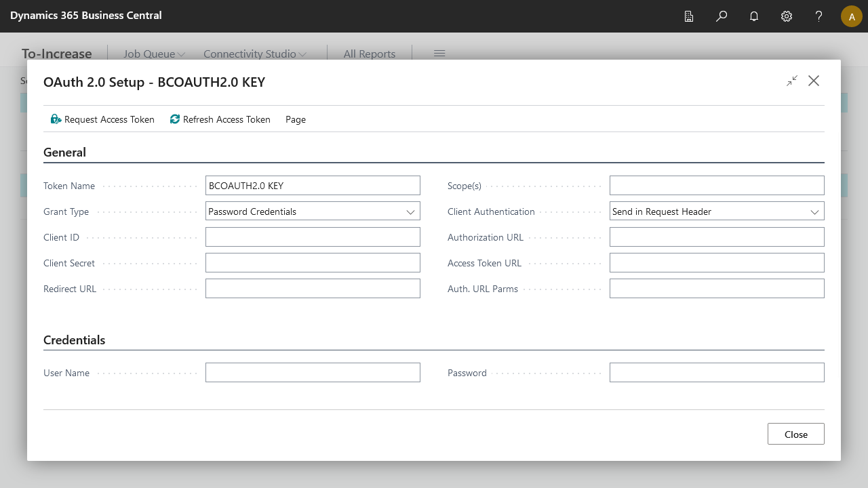Open the Grant Type dropdown
The image size is (868, 488).
pyautogui.click(x=313, y=211)
